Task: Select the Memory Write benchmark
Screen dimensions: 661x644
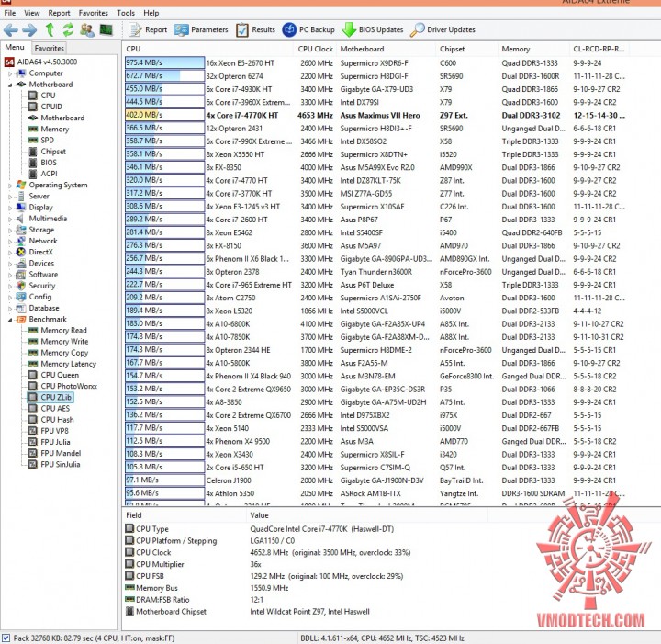Action: point(58,341)
